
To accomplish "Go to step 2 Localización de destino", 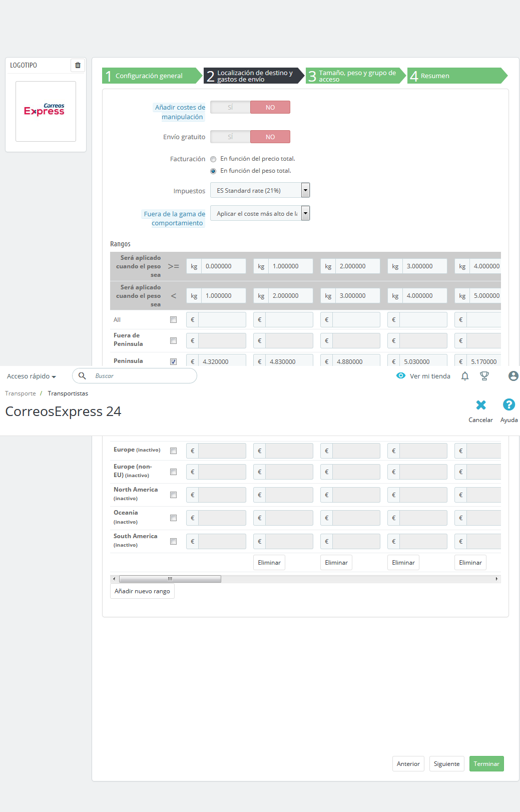I will pyautogui.click(x=254, y=76).
